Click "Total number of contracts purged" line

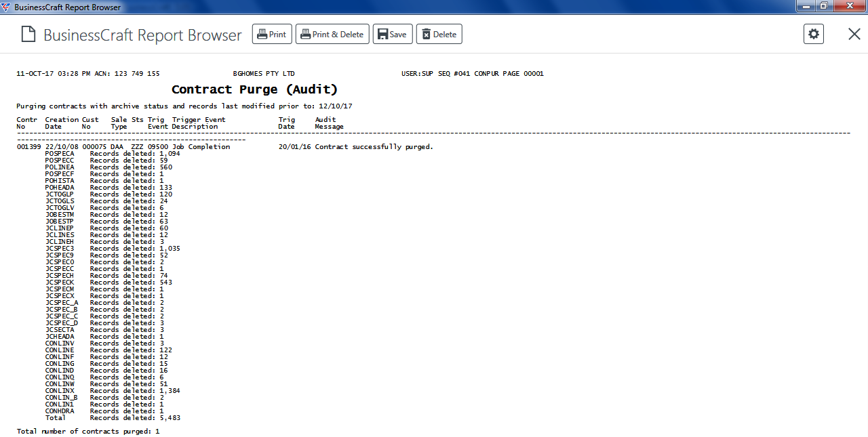[x=88, y=432]
